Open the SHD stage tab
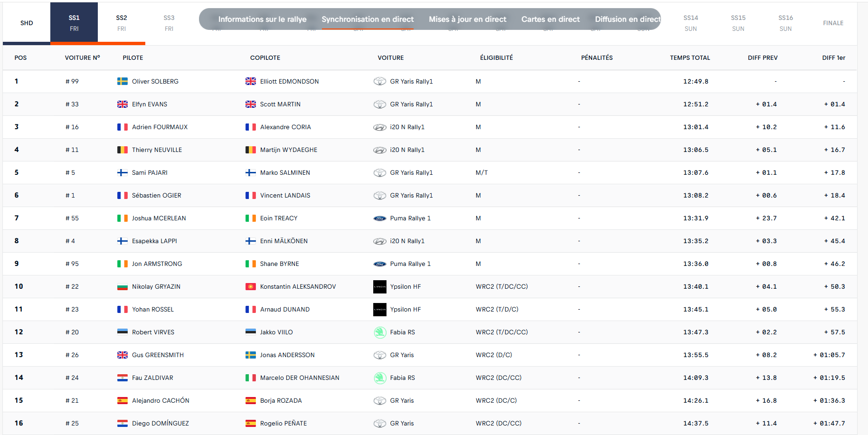868x435 pixels. click(x=27, y=23)
